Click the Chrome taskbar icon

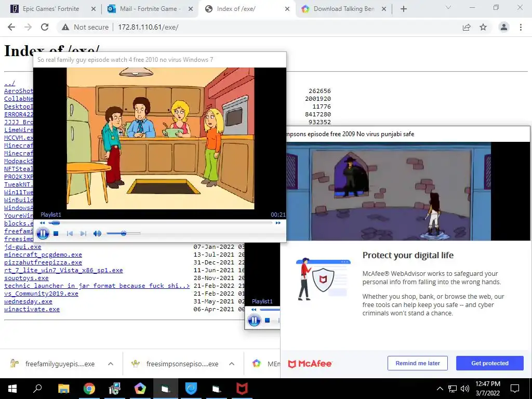pyautogui.click(x=89, y=389)
